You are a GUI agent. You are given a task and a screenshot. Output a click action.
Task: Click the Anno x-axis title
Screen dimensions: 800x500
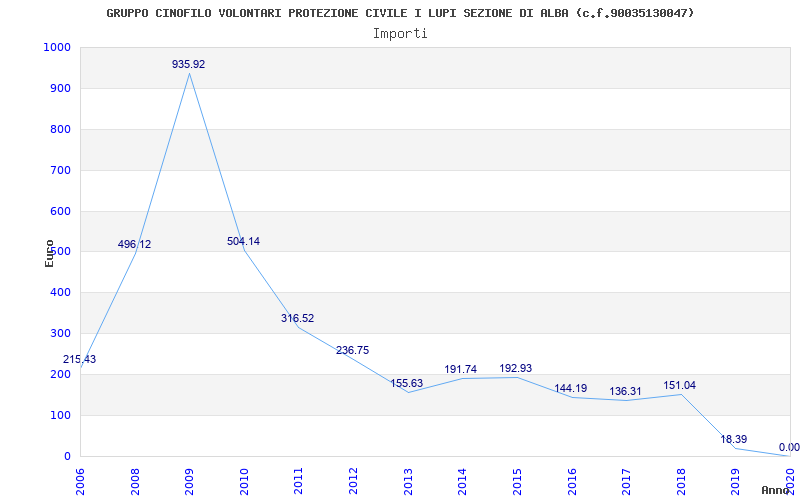[x=776, y=490]
